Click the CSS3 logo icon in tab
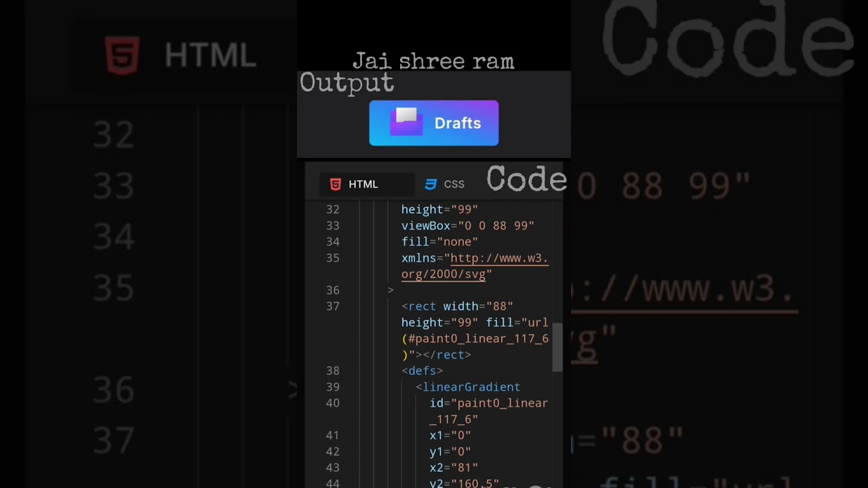The image size is (868, 488). click(x=431, y=184)
